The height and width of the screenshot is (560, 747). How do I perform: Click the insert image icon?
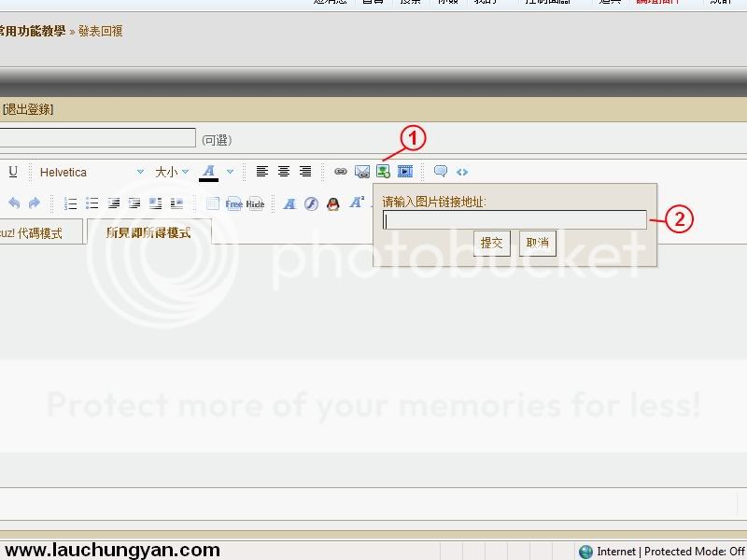pyautogui.click(x=384, y=172)
